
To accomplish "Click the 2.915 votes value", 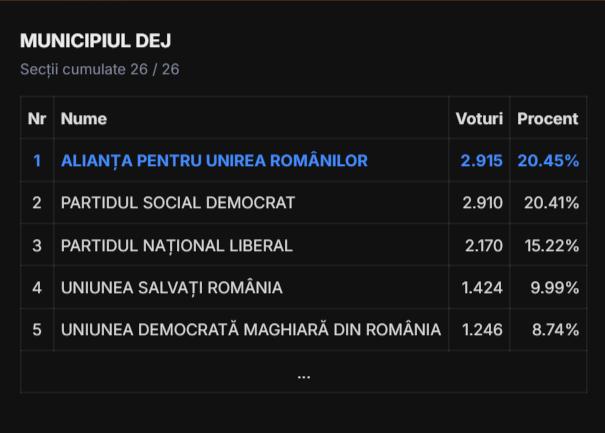I will (481, 160).
